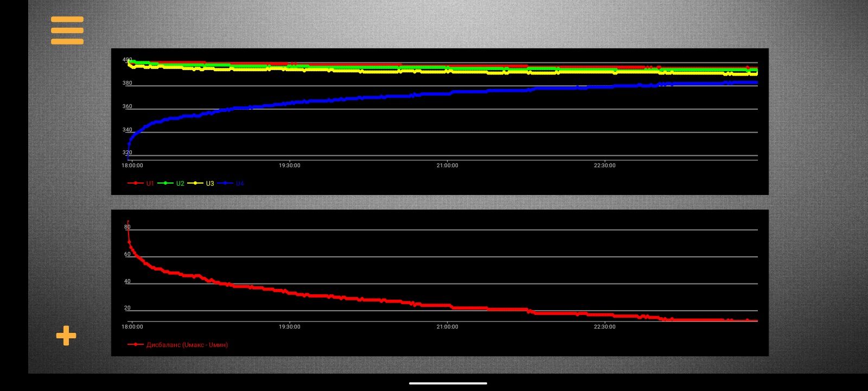Toggle U2 series in voltage chart legend
This screenshot has width=868, height=391.
tap(171, 184)
